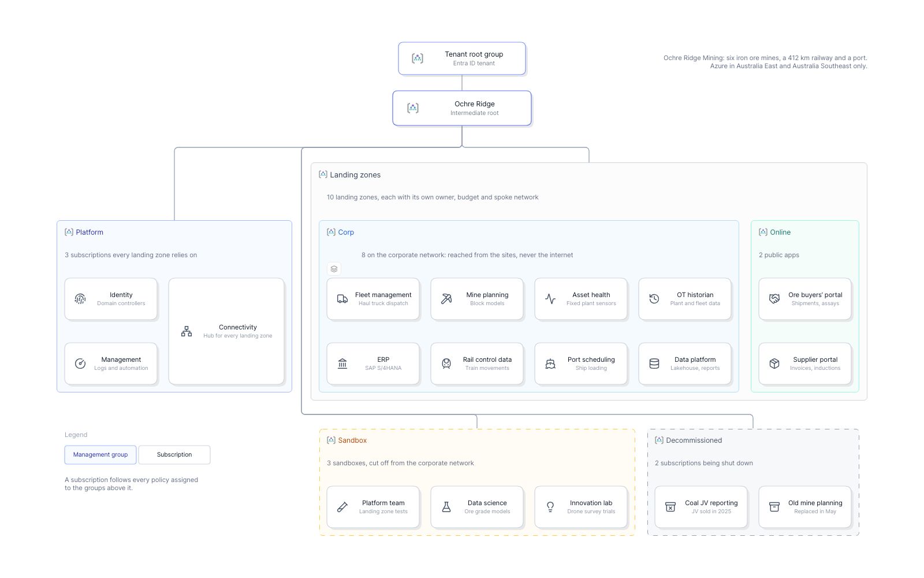Click the Tenant root group management icon
Image resolution: width=924 pixels, height=578 pixels.
click(418, 58)
